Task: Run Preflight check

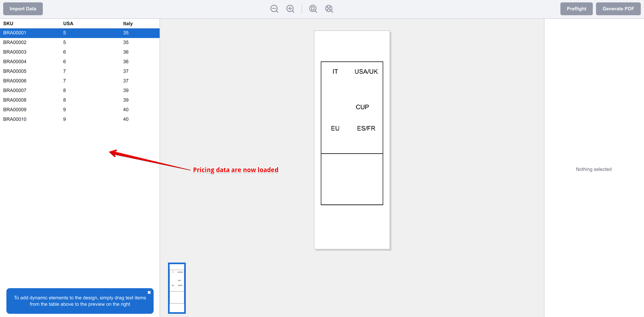Action: point(576,9)
